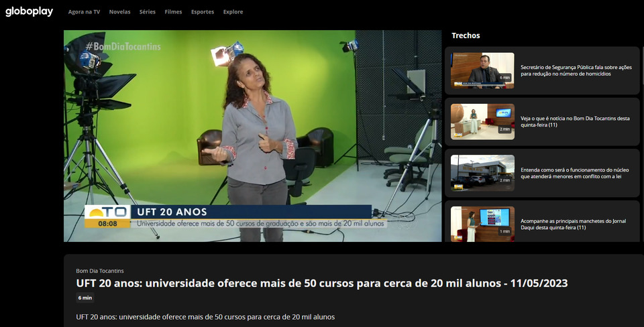Screen dimensions: 644x327
Task: Open the Agora na TV menu
Action: pos(84,12)
